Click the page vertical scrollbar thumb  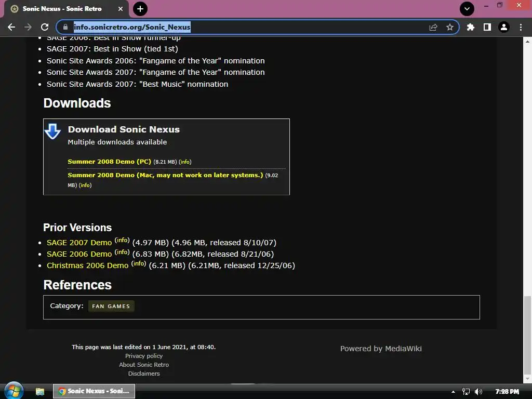click(x=527, y=334)
